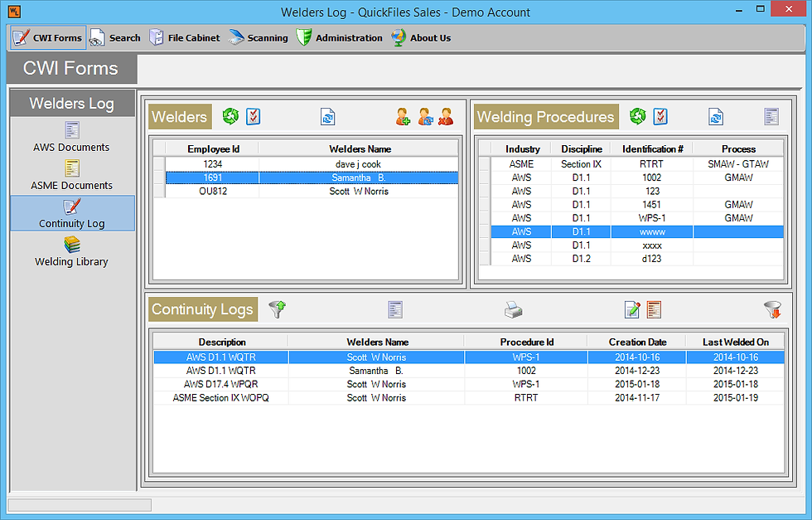Click the Last Welded On cell 2015-01-19

(x=736, y=397)
